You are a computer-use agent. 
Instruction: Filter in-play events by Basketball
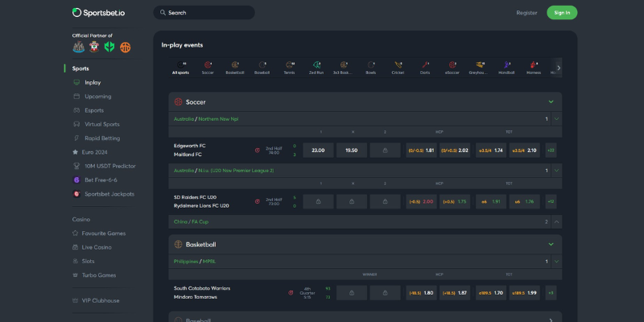tap(235, 68)
